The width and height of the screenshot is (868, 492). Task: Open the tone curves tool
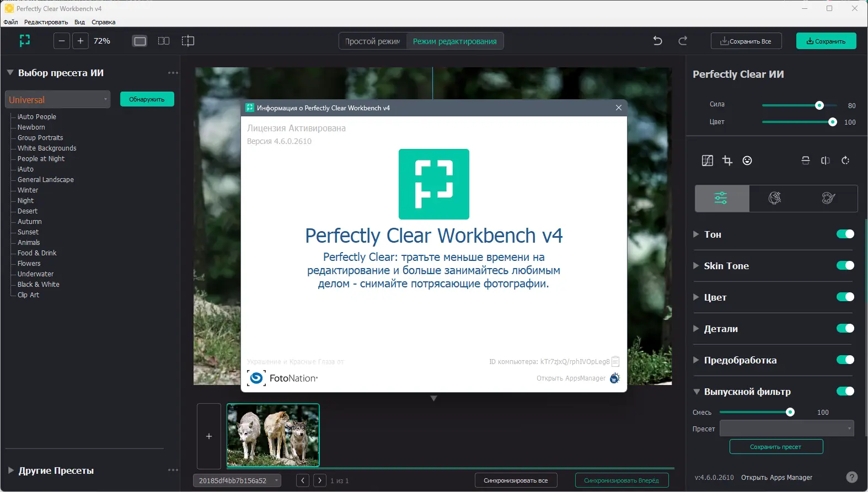tap(708, 161)
